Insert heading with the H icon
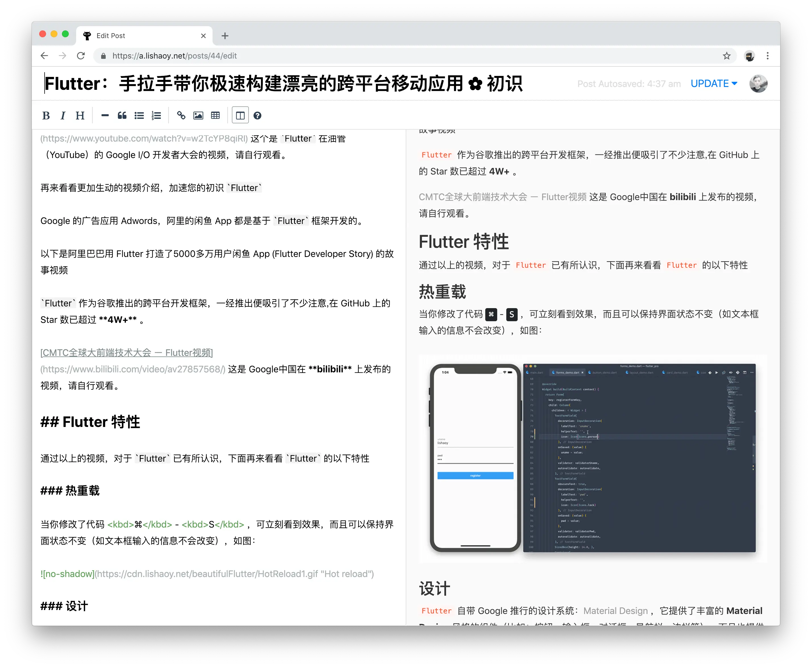 click(x=80, y=115)
